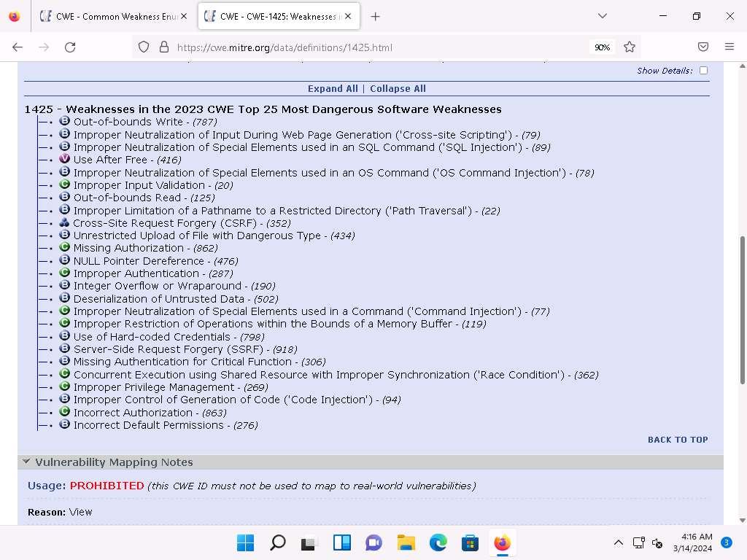
Task: Click the composite icon beside Cross-Site Request Forgery
Action: coord(64,223)
